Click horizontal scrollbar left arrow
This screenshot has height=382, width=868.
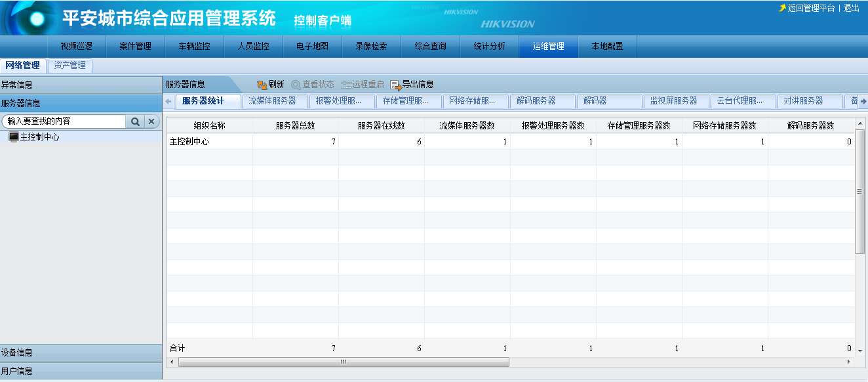(172, 362)
